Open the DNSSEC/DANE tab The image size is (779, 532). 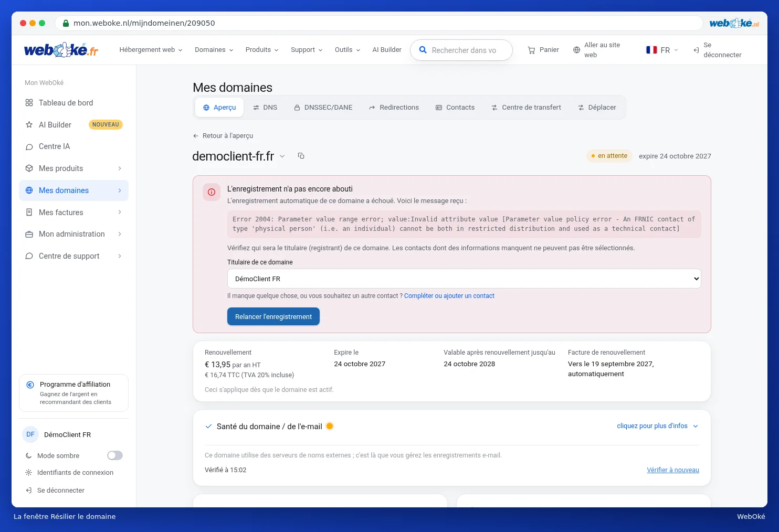coord(323,108)
